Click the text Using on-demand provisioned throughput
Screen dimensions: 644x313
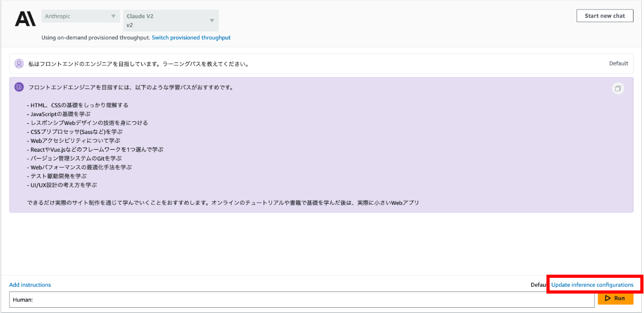click(x=95, y=38)
